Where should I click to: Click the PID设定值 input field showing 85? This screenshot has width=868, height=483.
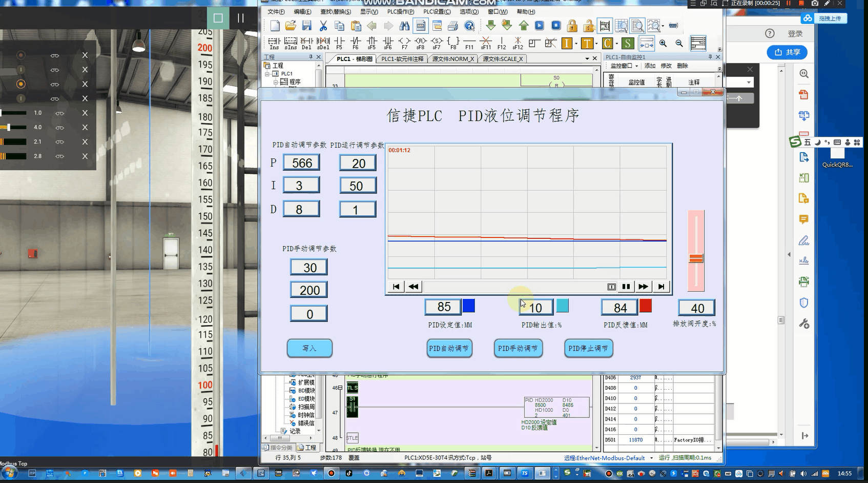click(444, 307)
